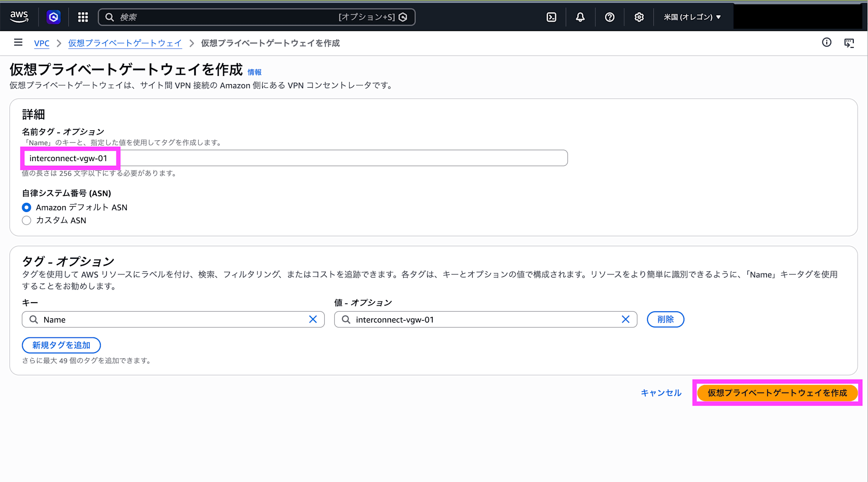
Task: Select the Amazon デフォルト ASN radio button
Action: coord(26,208)
